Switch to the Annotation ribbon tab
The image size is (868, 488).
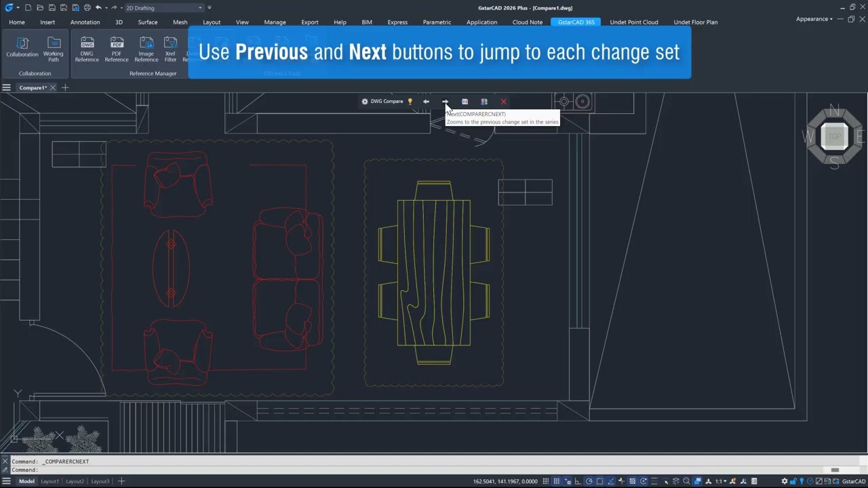click(x=85, y=22)
